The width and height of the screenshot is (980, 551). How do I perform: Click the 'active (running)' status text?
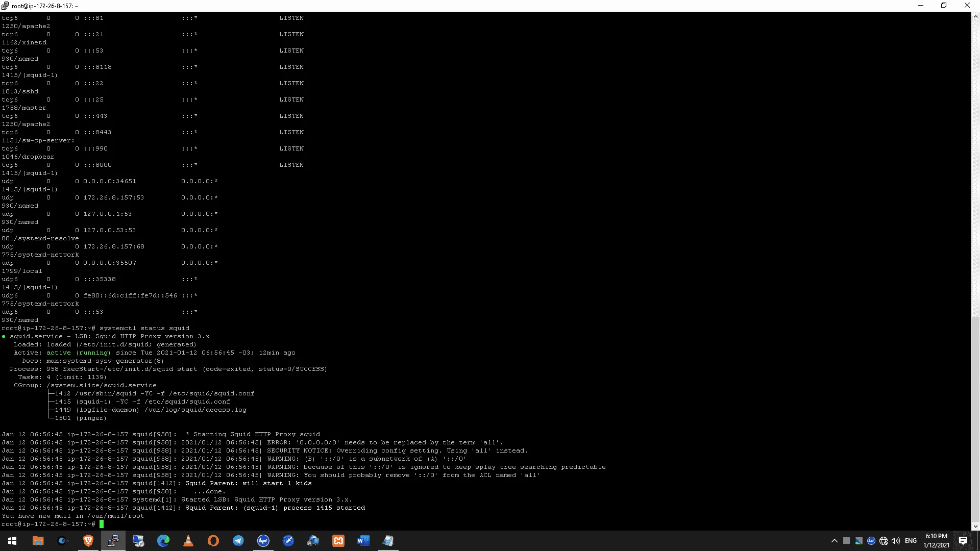point(78,353)
